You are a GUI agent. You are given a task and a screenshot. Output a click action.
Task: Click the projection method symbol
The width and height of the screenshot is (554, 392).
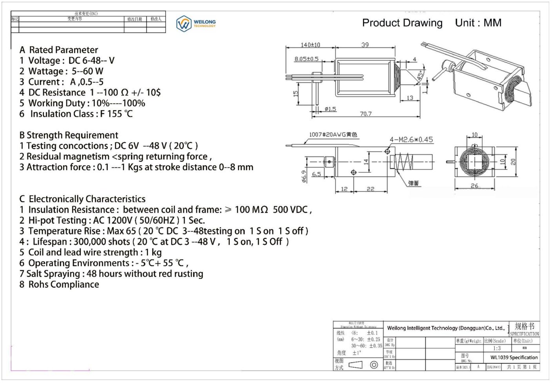[363, 365]
